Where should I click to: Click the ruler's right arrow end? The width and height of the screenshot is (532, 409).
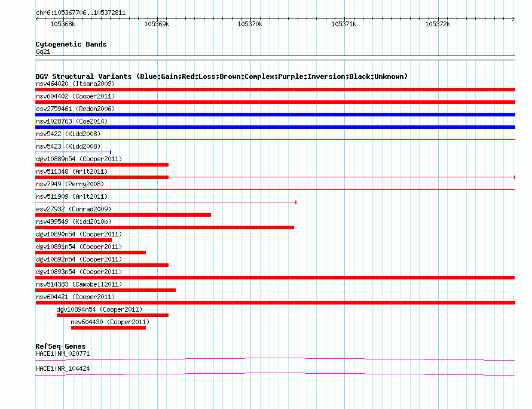click(x=513, y=19)
